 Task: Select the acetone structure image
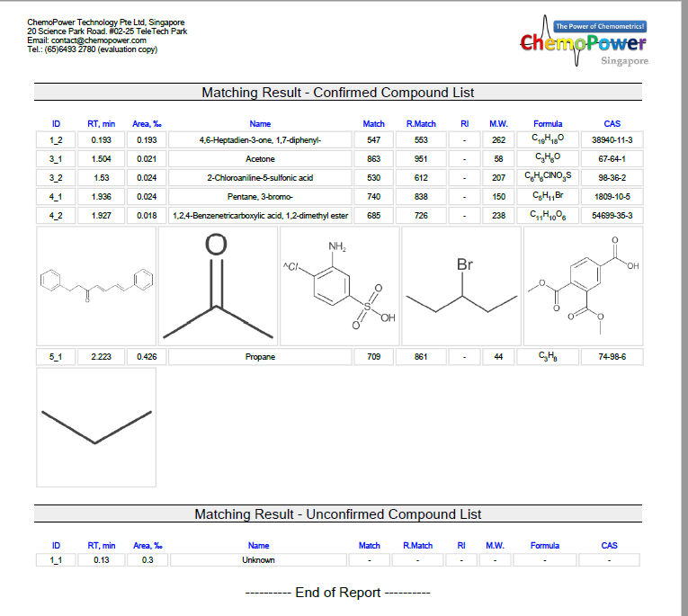coord(218,285)
